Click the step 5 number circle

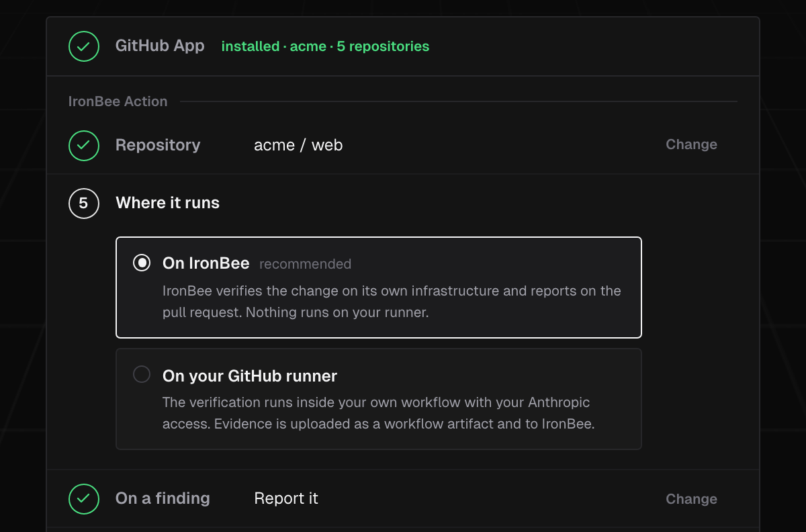(84, 203)
